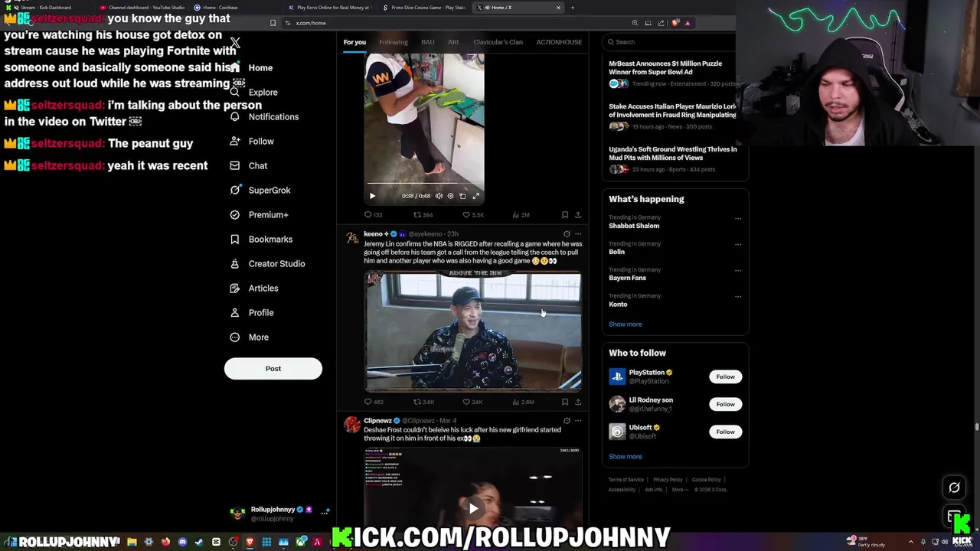Repost the post with 394 reposts
Image resolution: width=980 pixels, height=551 pixels.
(x=423, y=215)
